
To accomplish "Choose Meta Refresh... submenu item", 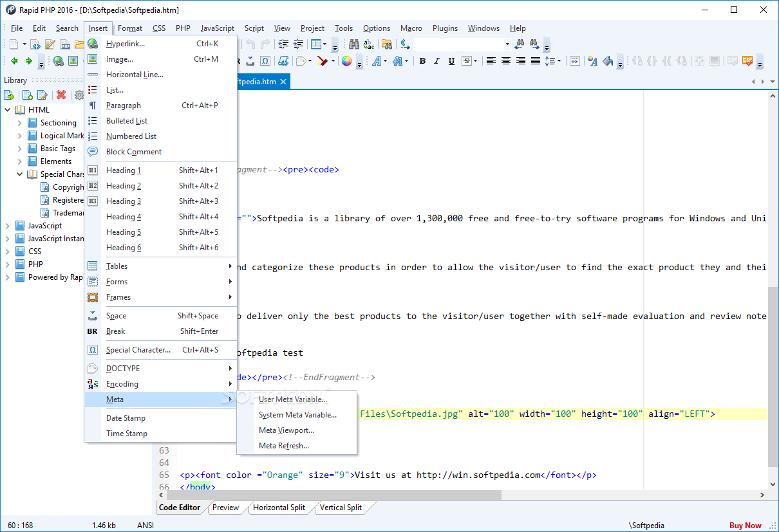I will [x=297, y=446].
